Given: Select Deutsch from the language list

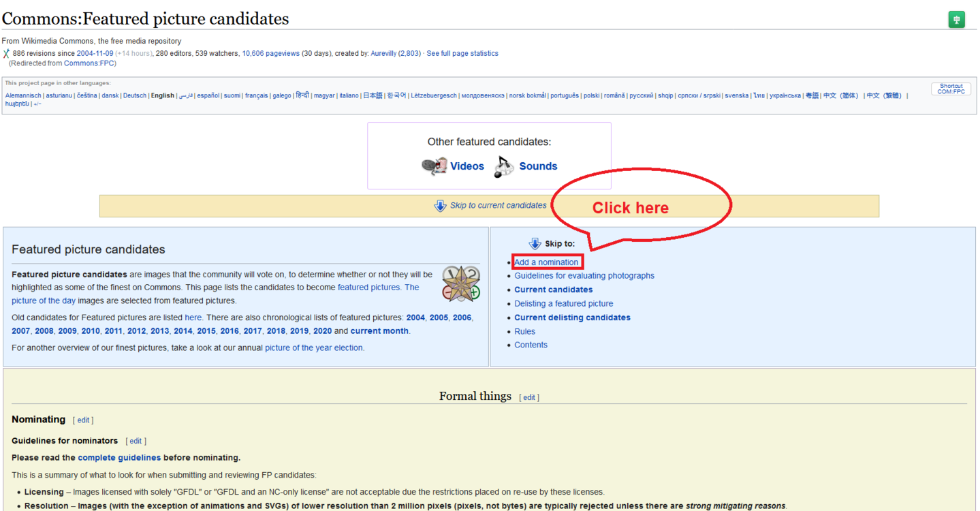Looking at the screenshot, I should click(x=134, y=96).
